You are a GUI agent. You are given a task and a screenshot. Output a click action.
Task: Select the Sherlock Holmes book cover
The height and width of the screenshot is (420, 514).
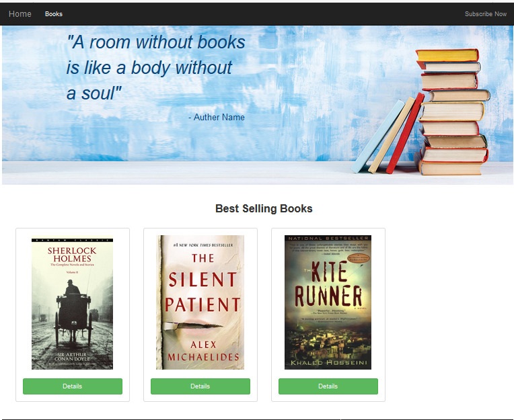pos(72,304)
